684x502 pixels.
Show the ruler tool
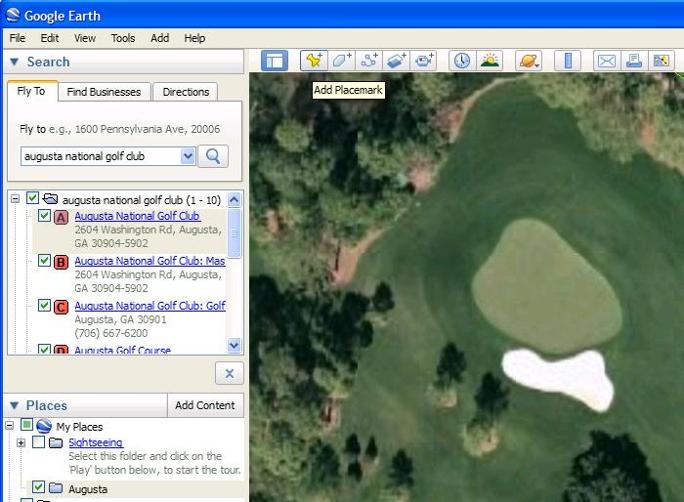click(568, 61)
